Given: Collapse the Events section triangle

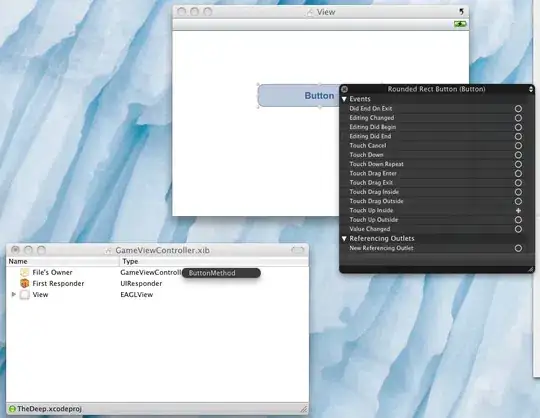Looking at the screenshot, I should coord(344,99).
